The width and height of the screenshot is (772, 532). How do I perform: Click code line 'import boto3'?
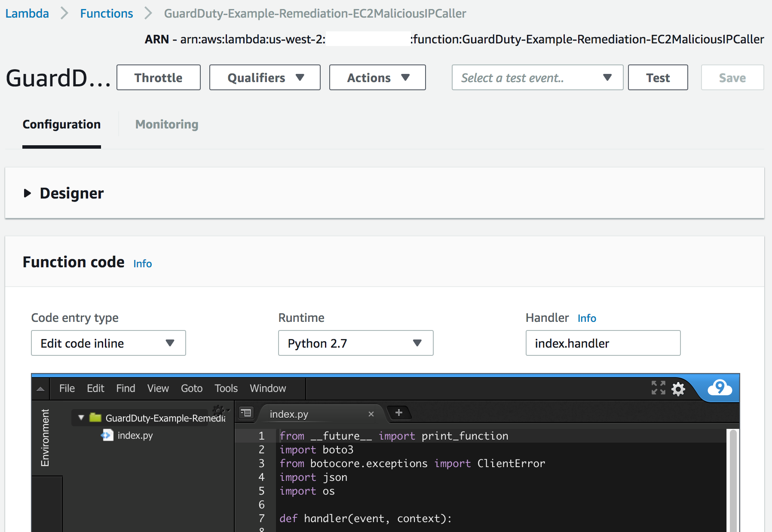pyautogui.click(x=316, y=449)
